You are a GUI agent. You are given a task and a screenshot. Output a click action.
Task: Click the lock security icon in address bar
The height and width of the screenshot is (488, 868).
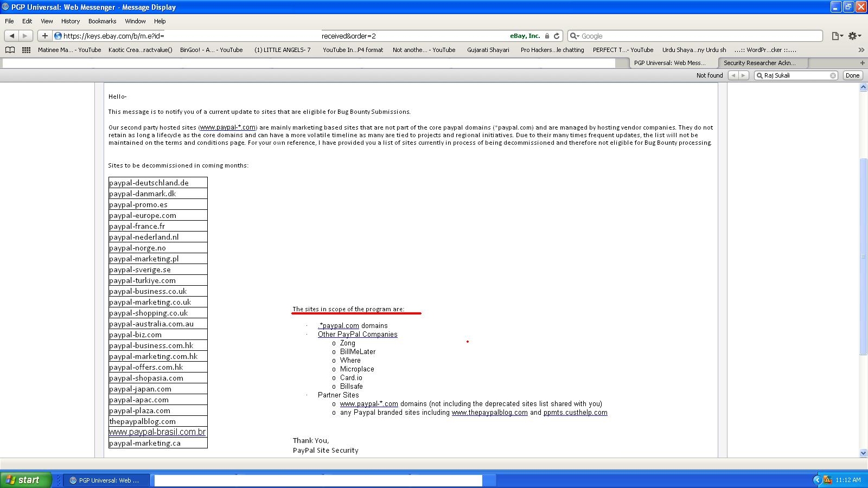click(x=547, y=36)
